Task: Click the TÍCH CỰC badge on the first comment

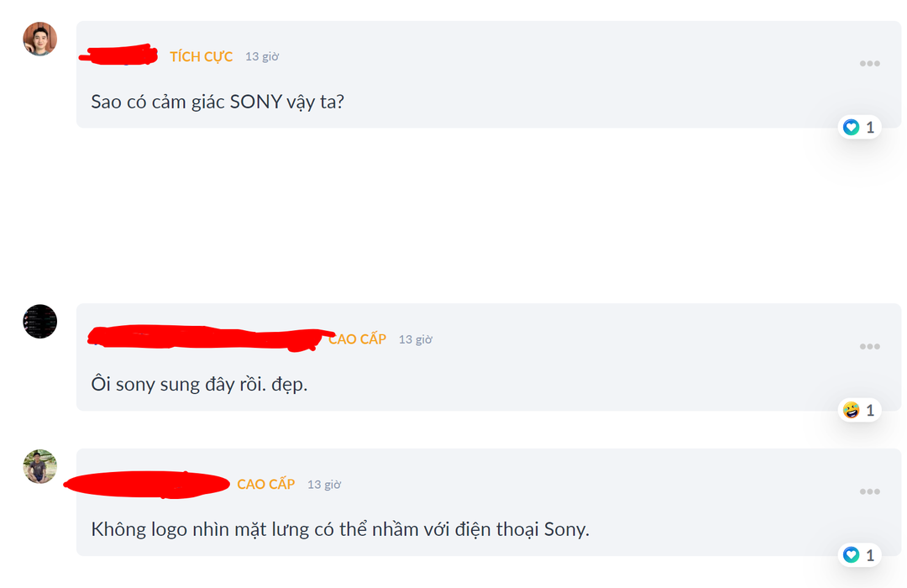Action: (202, 56)
